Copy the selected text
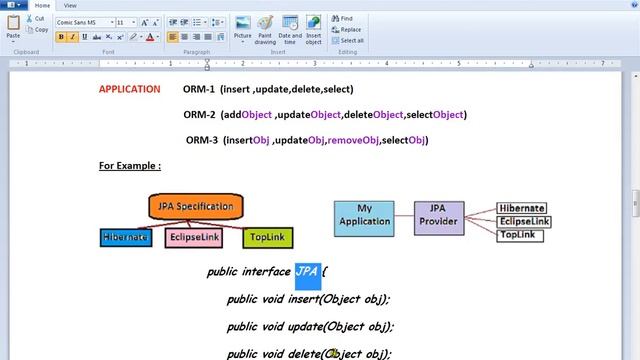The image size is (640, 360). (x=37, y=30)
